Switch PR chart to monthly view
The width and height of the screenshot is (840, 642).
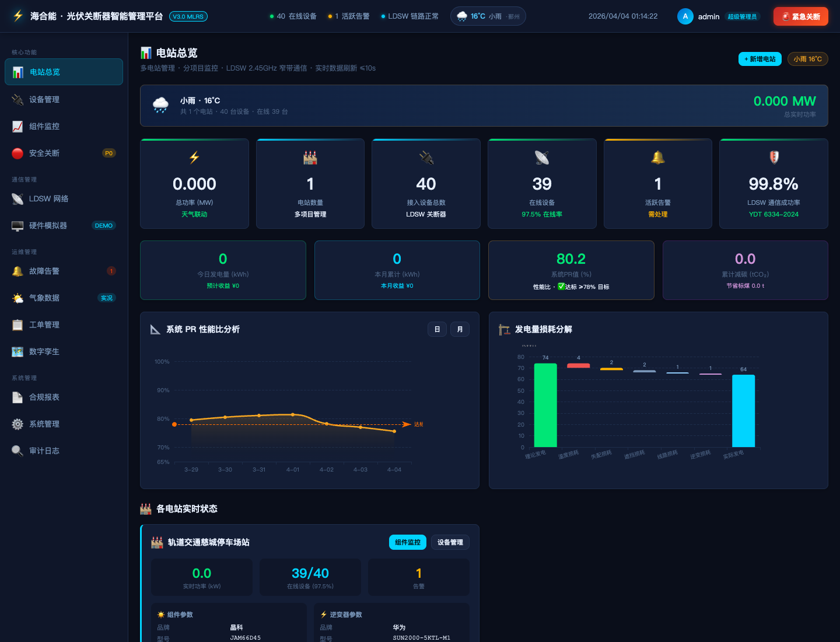tap(460, 329)
